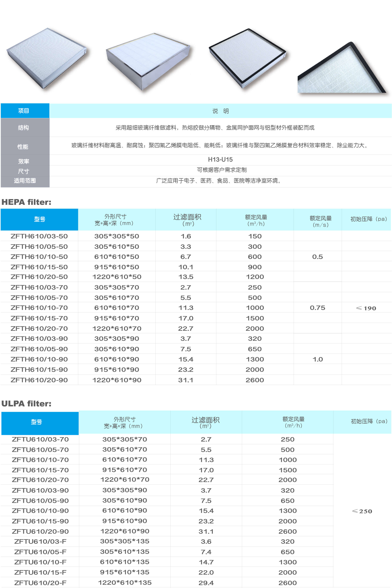Click the ULPA filter heading
The image size is (392, 588).
coord(26,403)
